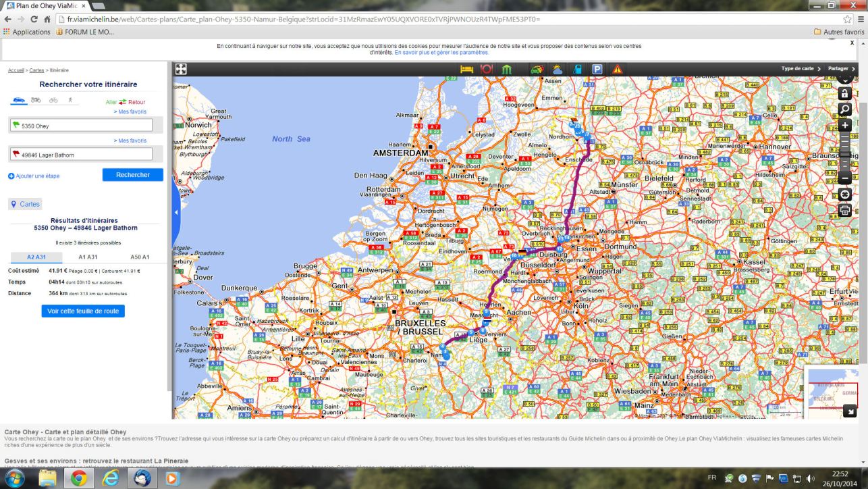Open Type de carte menu

click(x=801, y=69)
